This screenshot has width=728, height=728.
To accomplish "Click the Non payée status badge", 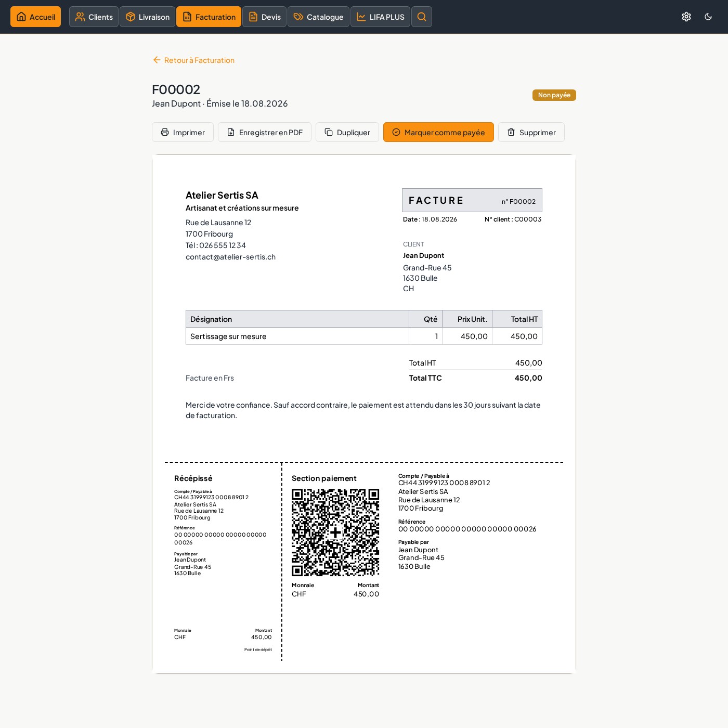I will (554, 95).
